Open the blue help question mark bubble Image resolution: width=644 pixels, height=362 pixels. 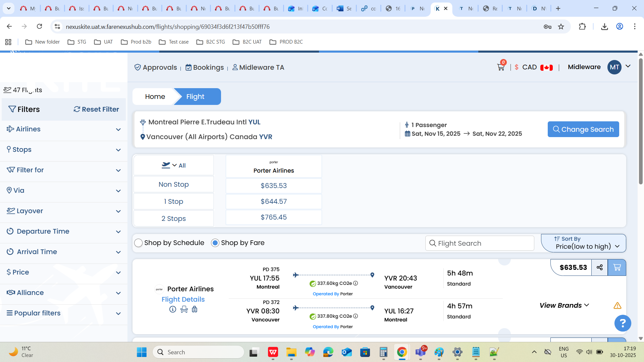pyautogui.click(x=623, y=323)
